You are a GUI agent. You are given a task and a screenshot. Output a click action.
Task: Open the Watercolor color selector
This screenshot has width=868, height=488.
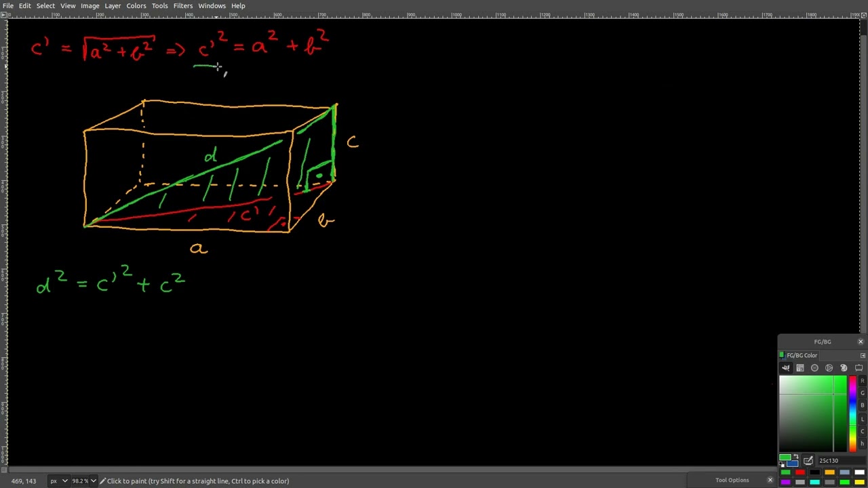(x=814, y=367)
